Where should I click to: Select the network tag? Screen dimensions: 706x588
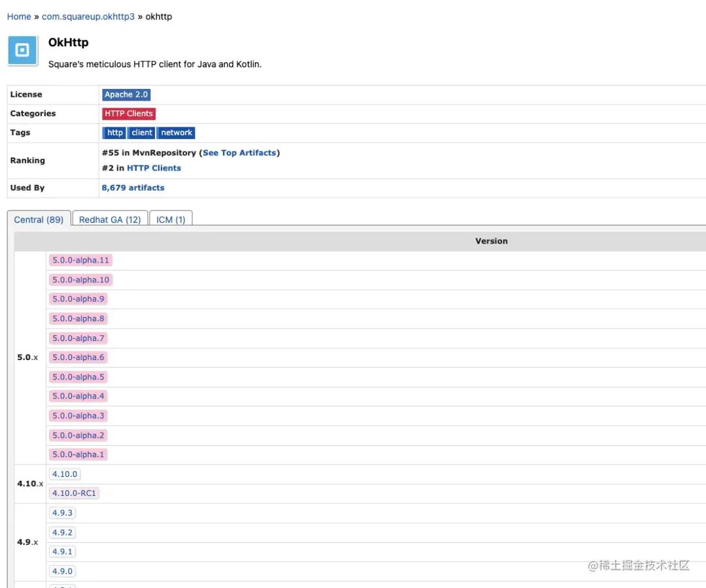click(176, 133)
